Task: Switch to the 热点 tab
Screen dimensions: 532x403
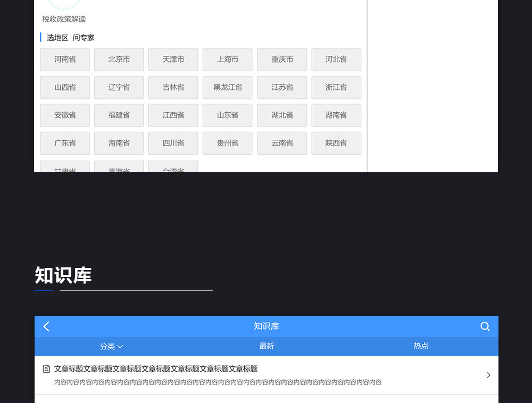Action: click(x=421, y=346)
